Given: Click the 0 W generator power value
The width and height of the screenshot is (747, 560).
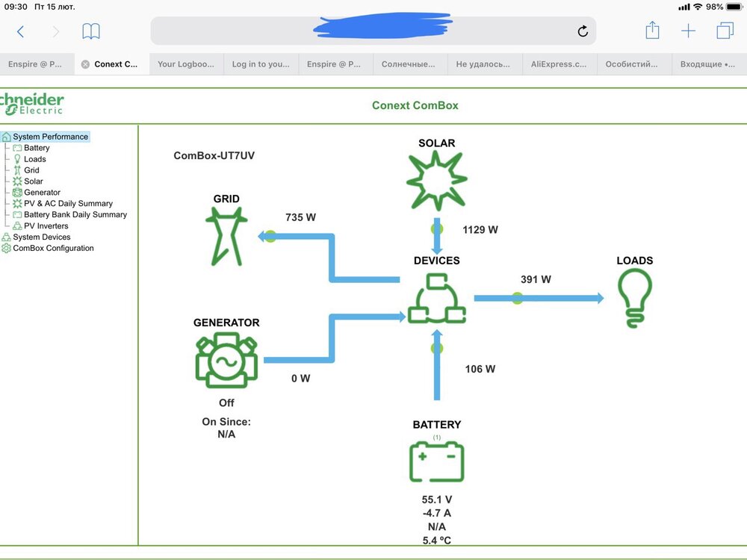Looking at the screenshot, I should point(300,379).
